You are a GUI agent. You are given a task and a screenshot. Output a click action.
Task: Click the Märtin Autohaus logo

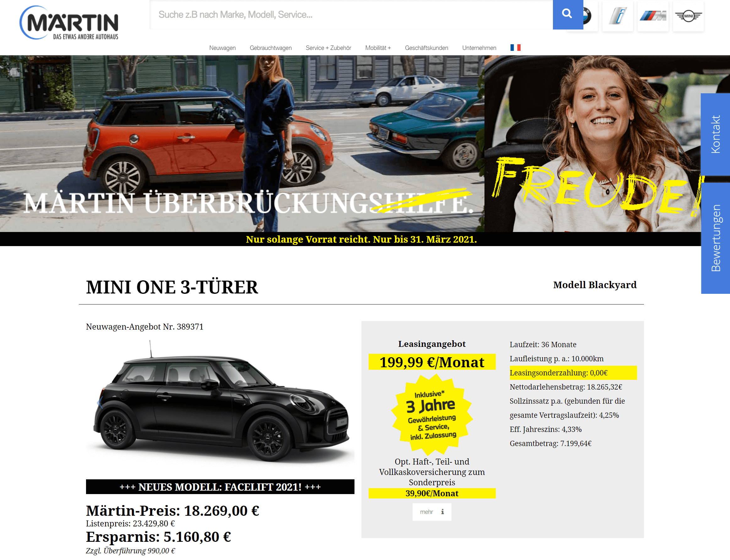69,23
